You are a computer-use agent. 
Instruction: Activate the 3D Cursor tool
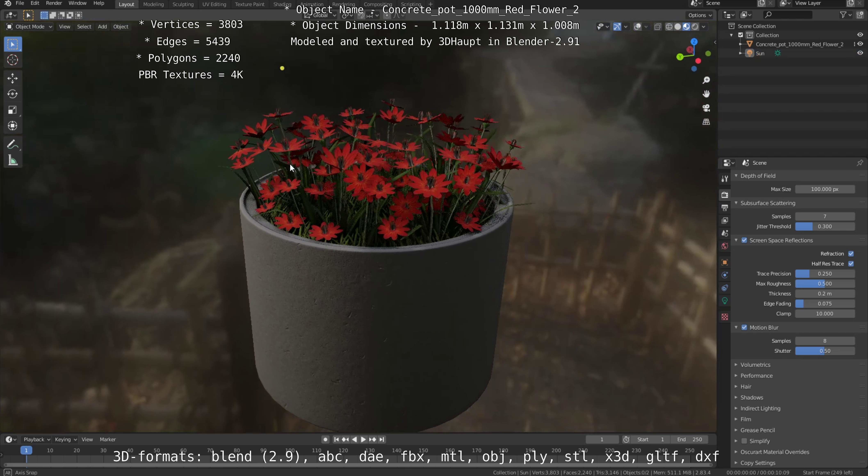(x=13, y=60)
